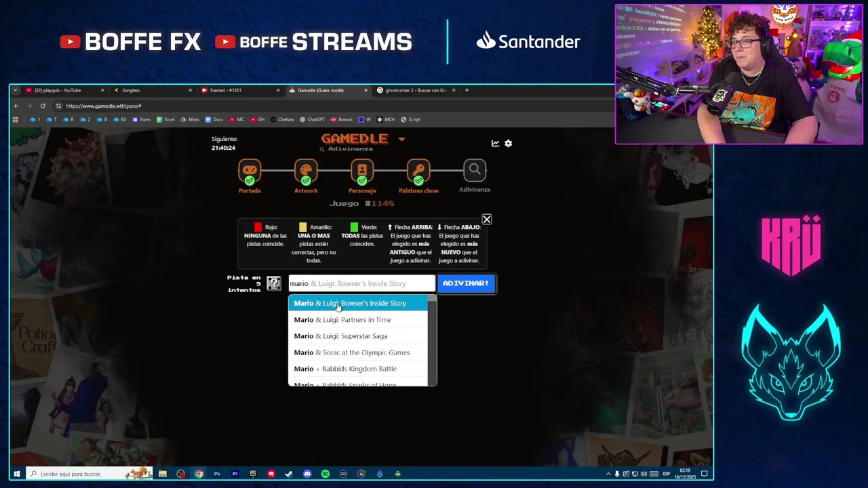Click the suggestion list scrollbar
This screenshot has width=868, height=488.
[432, 341]
